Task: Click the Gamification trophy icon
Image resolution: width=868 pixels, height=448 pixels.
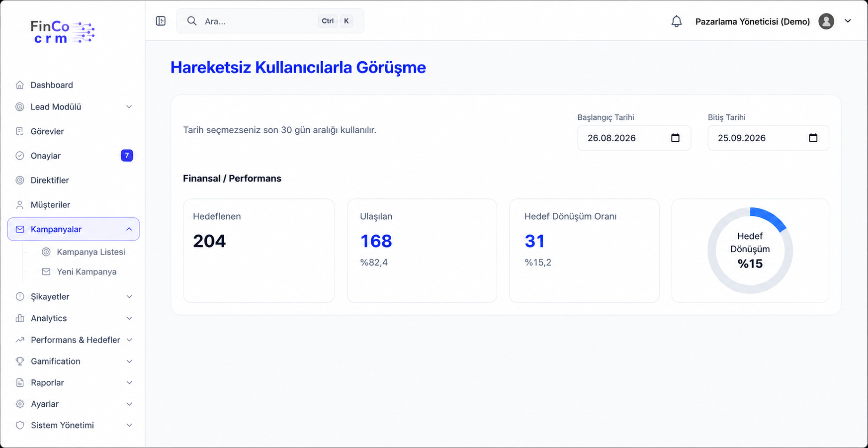Action: click(x=20, y=361)
